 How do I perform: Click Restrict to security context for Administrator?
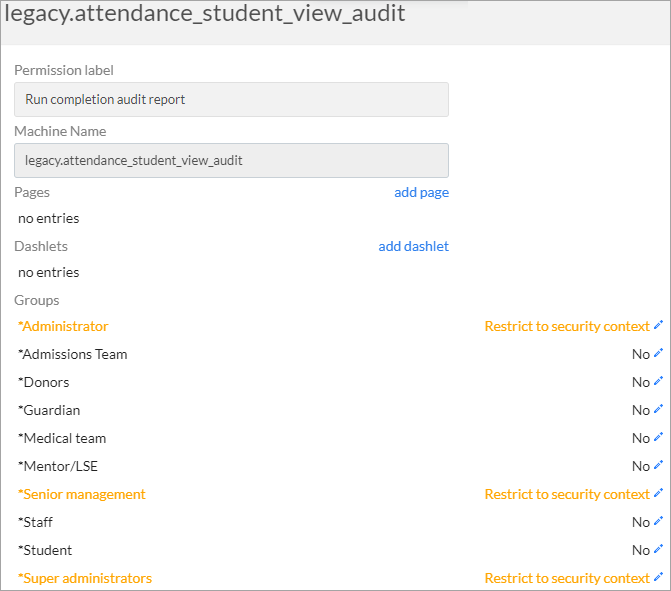click(567, 327)
